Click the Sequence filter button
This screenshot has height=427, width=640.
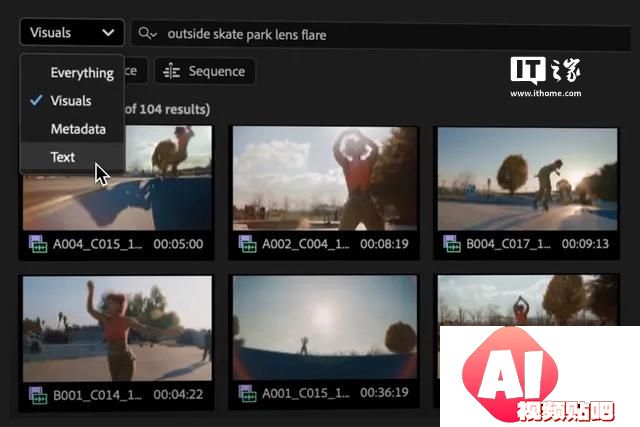click(204, 71)
